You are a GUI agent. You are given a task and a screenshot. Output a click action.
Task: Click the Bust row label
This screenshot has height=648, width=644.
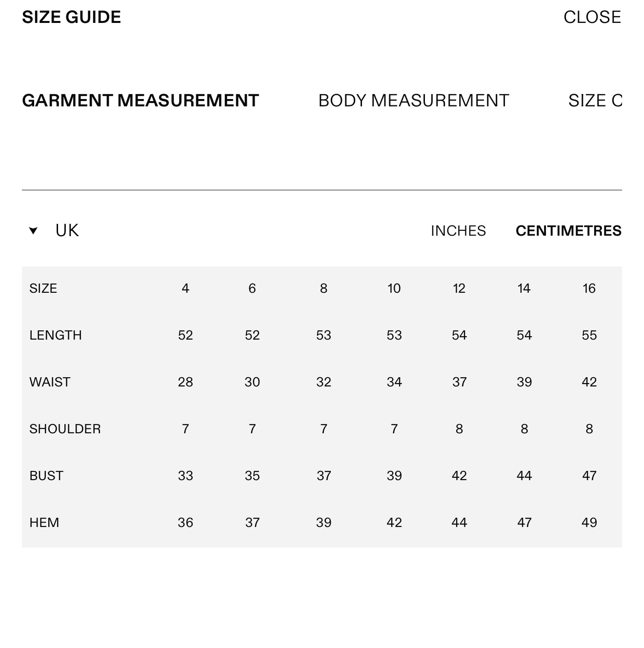click(46, 476)
